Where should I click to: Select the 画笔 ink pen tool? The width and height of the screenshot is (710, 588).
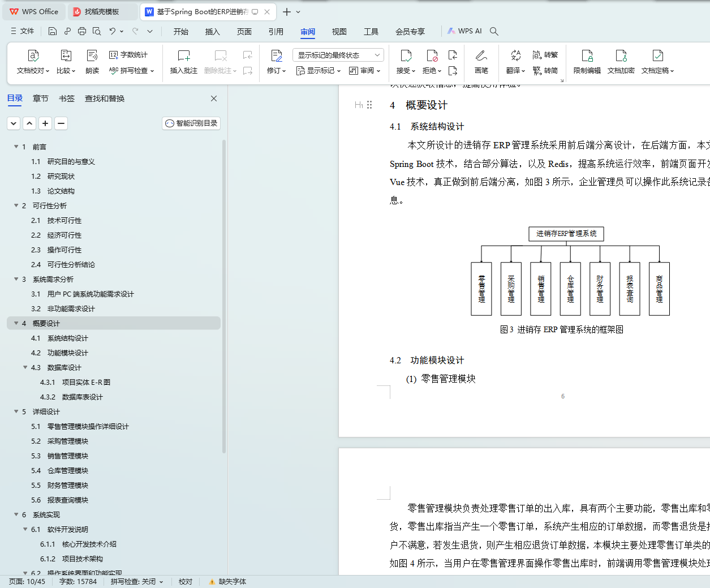pos(481,62)
